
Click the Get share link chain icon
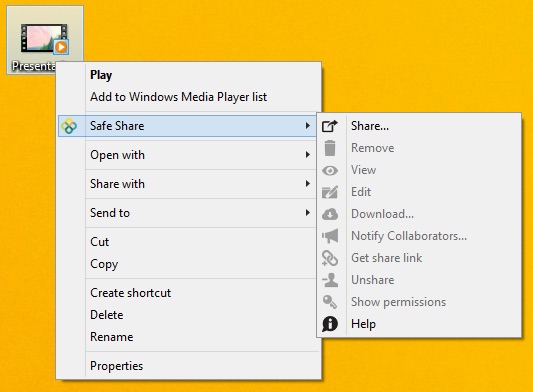tap(330, 258)
